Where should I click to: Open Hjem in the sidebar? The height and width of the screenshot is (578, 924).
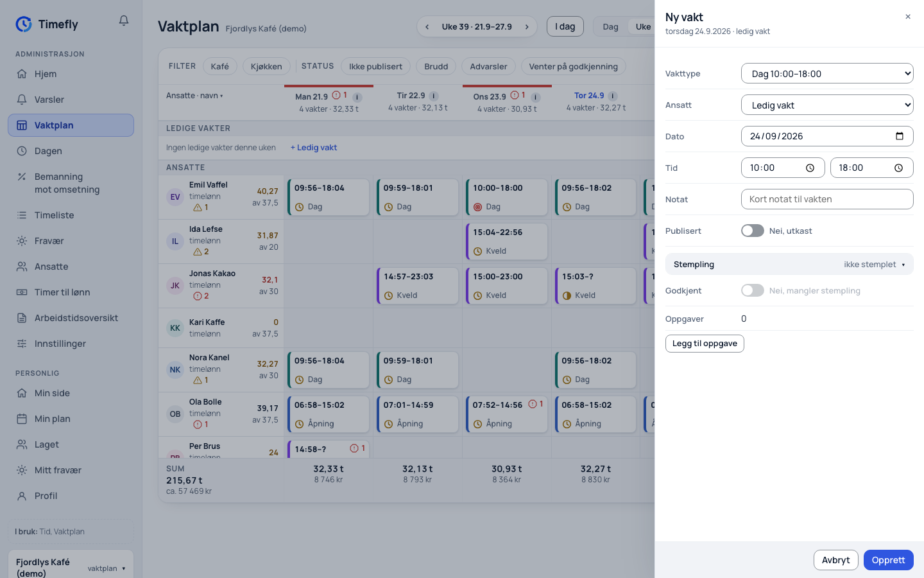[x=71, y=74]
